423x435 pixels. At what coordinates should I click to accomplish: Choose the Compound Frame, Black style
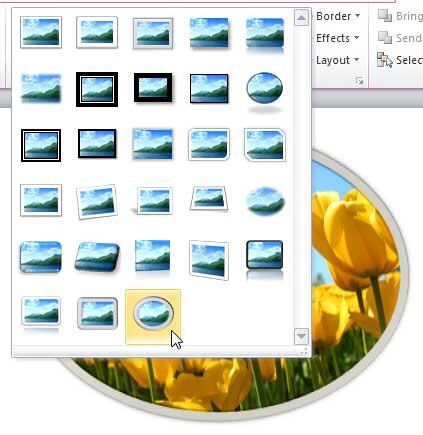click(41, 145)
